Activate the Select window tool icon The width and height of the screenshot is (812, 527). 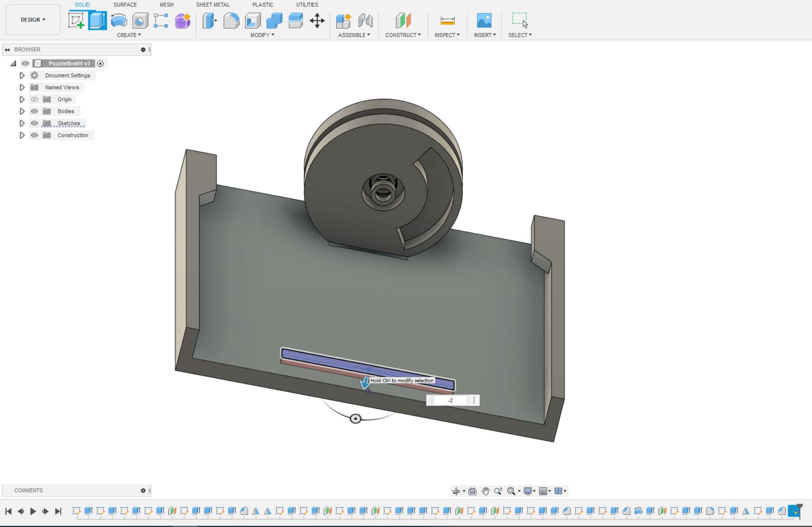[520, 20]
